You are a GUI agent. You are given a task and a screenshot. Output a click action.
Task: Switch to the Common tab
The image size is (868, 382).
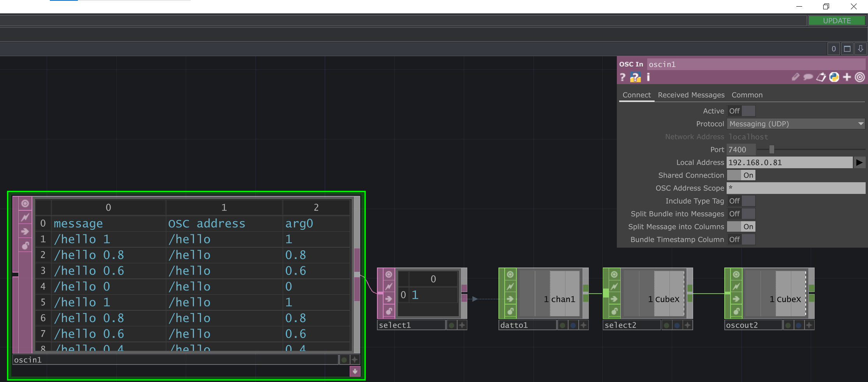pos(747,95)
